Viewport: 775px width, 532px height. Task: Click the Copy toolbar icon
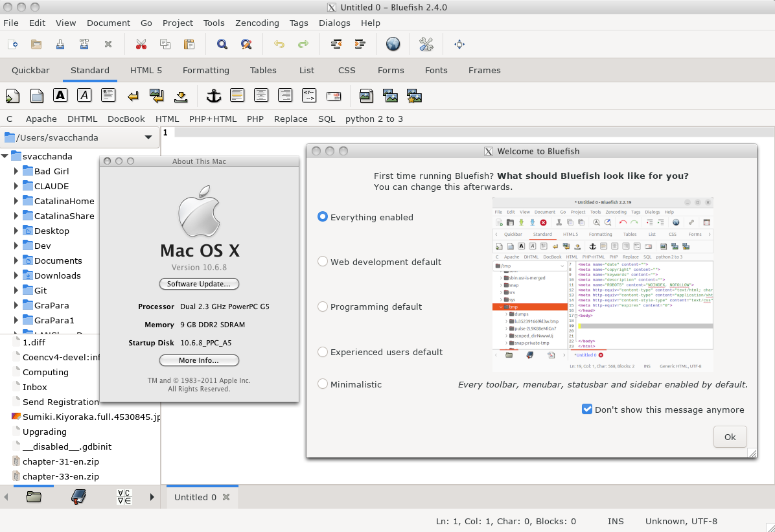[165, 45]
